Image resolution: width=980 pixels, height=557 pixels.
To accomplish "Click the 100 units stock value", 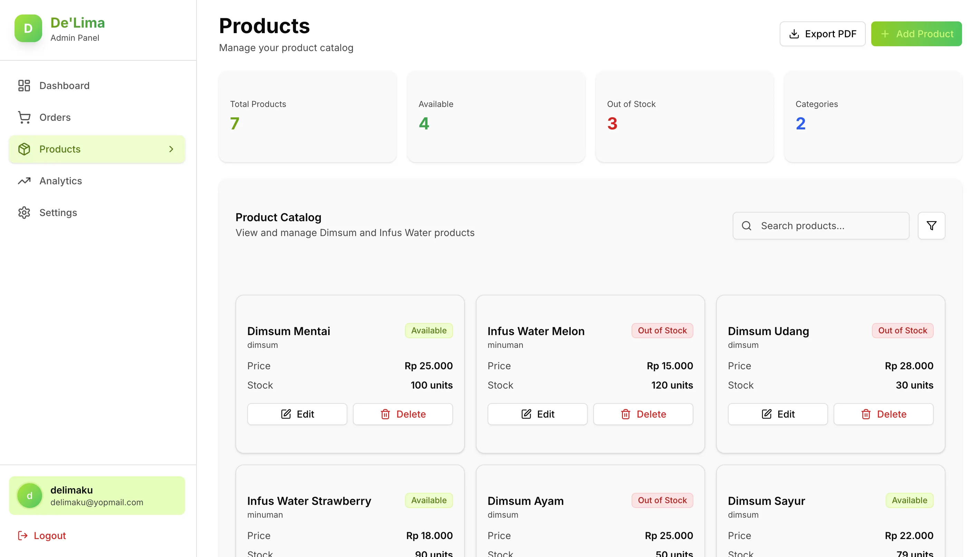I will pyautogui.click(x=432, y=385).
